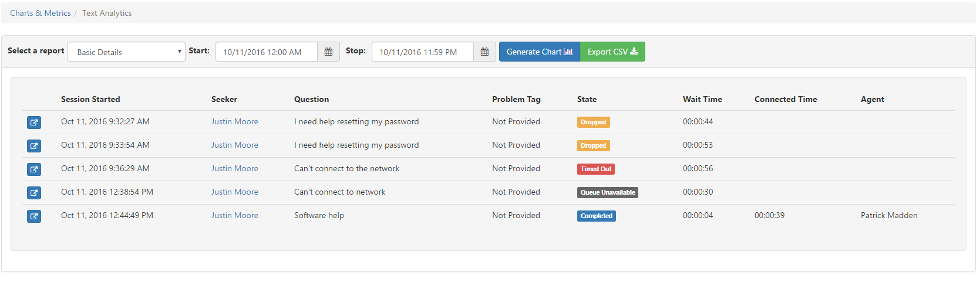Expand the Basic Details report dropdown
Viewport: 980px width, 282px height.
tap(126, 52)
